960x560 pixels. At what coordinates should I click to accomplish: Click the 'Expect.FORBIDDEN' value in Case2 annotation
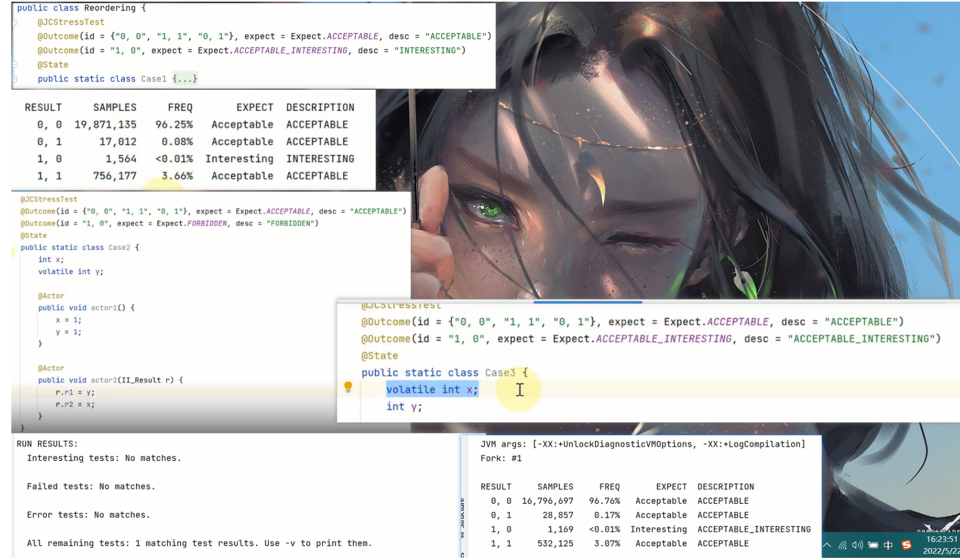(192, 223)
